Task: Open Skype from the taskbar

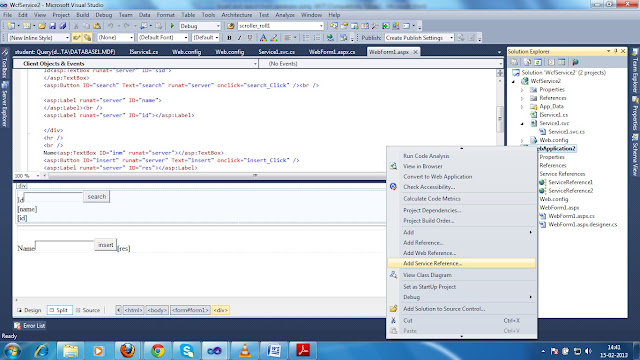Action: [187, 351]
